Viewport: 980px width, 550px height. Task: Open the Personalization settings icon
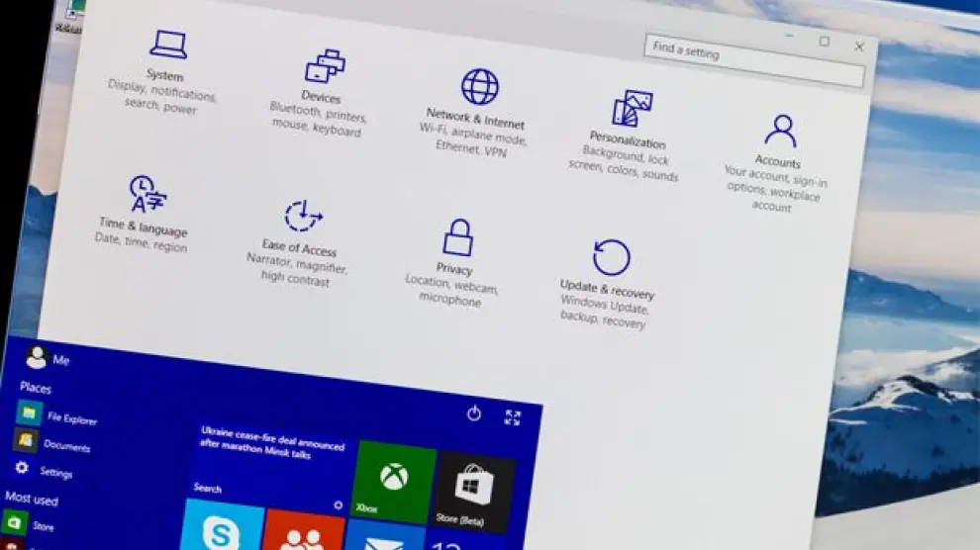click(x=632, y=109)
